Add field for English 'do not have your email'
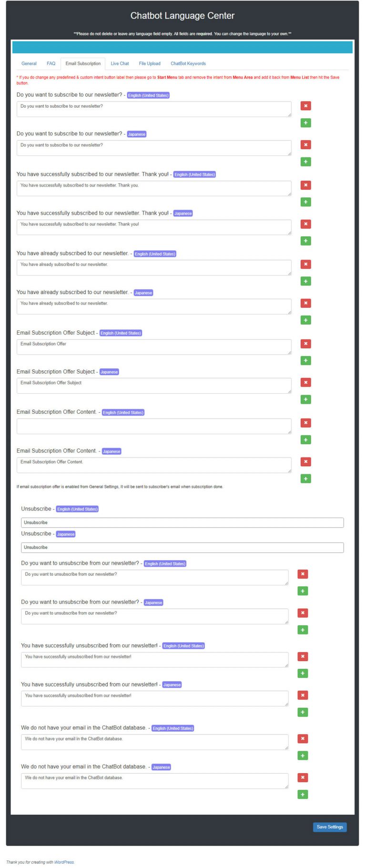Viewport: 366px width, 868px height. [x=303, y=756]
